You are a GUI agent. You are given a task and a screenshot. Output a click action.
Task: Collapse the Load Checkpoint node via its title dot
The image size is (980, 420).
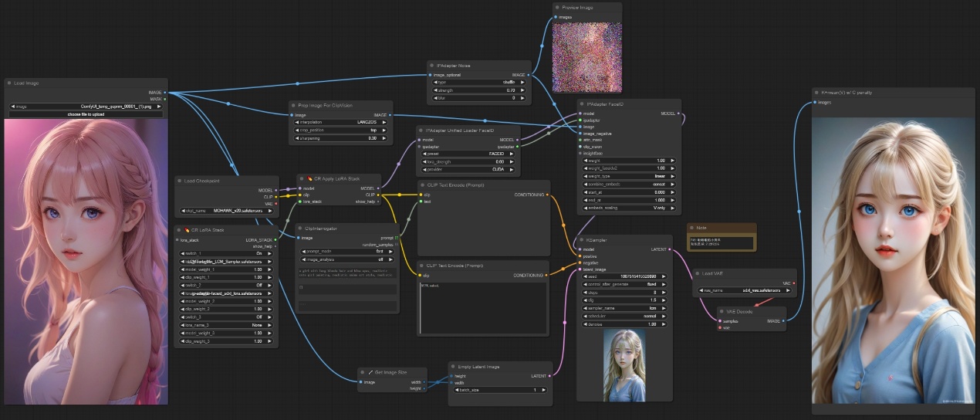click(179, 181)
